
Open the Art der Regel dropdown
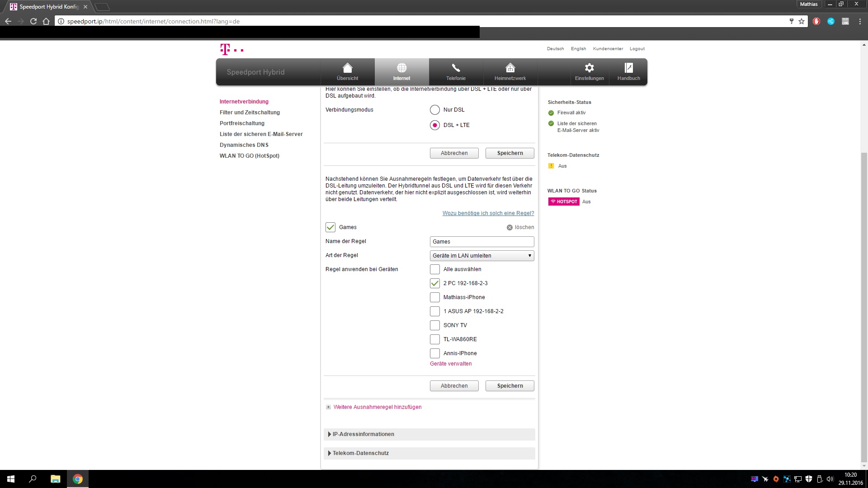tap(482, 256)
